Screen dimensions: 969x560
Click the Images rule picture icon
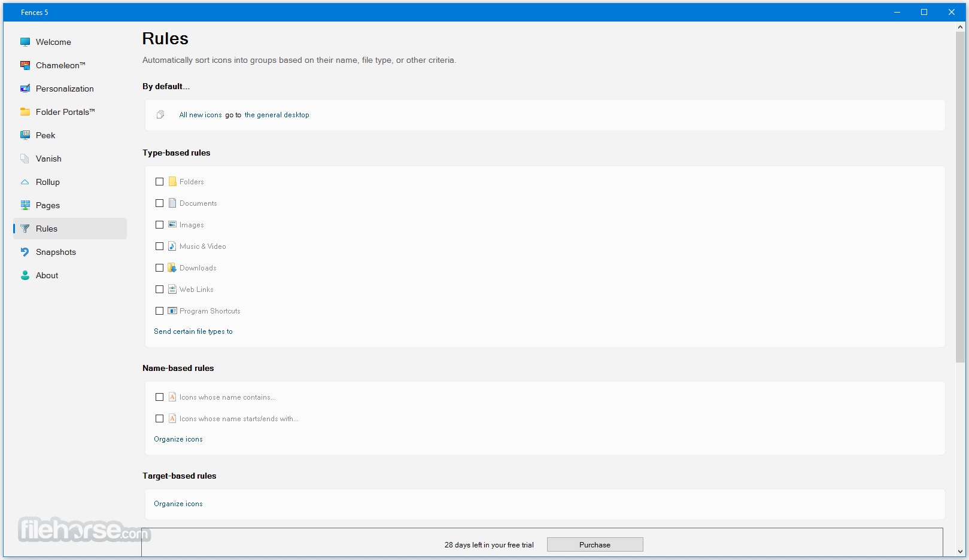pyautogui.click(x=172, y=224)
